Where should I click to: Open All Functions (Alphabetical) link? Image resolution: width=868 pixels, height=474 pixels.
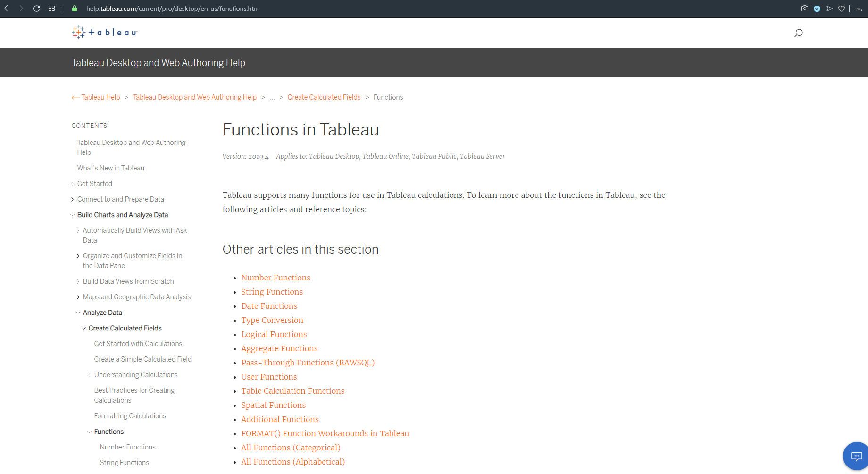point(292,462)
